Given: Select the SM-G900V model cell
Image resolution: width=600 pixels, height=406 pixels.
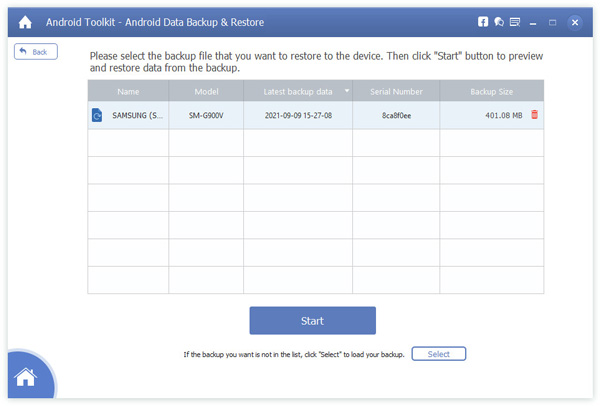Looking at the screenshot, I should (x=206, y=115).
